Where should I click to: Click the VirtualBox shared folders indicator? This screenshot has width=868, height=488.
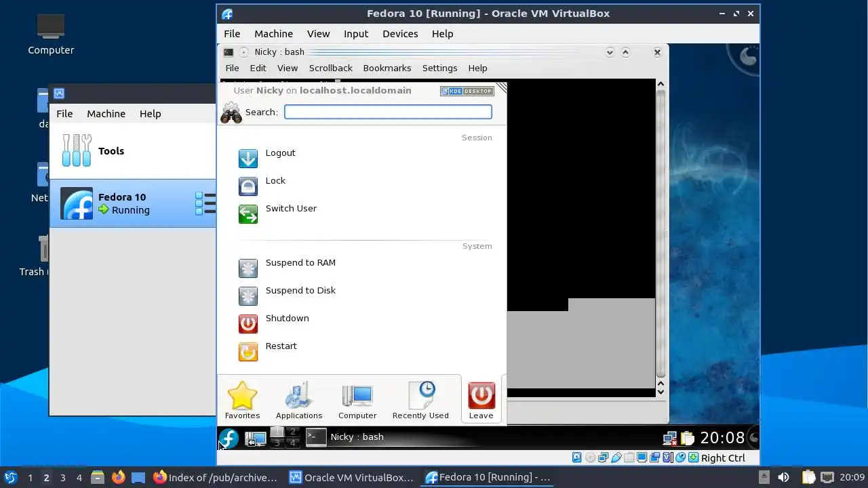point(629,457)
